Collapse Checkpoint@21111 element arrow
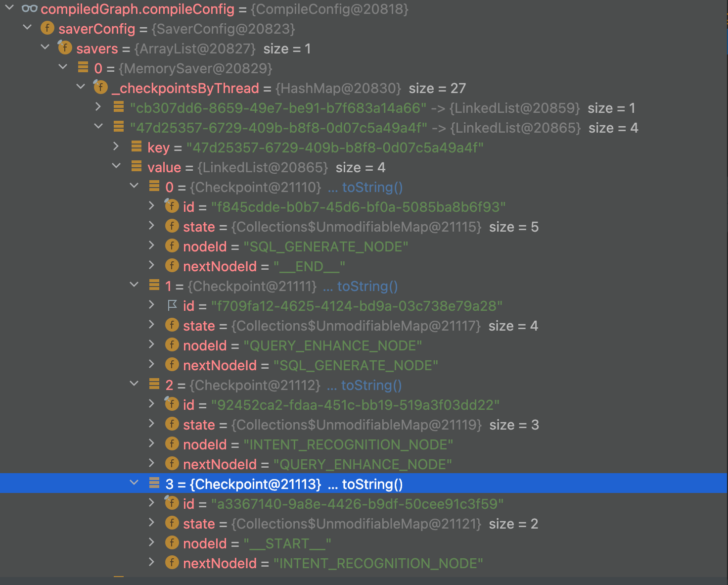Viewport: 728px width, 585px height. click(134, 285)
